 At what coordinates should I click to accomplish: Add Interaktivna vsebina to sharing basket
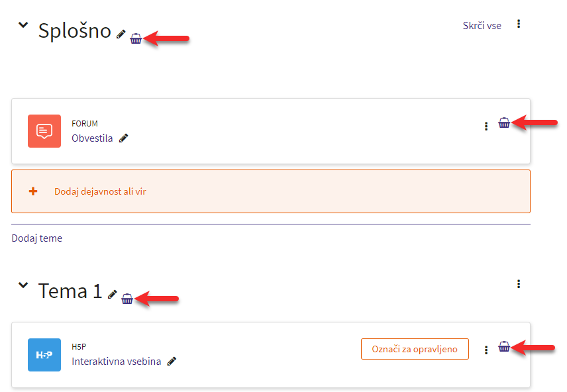click(504, 346)
